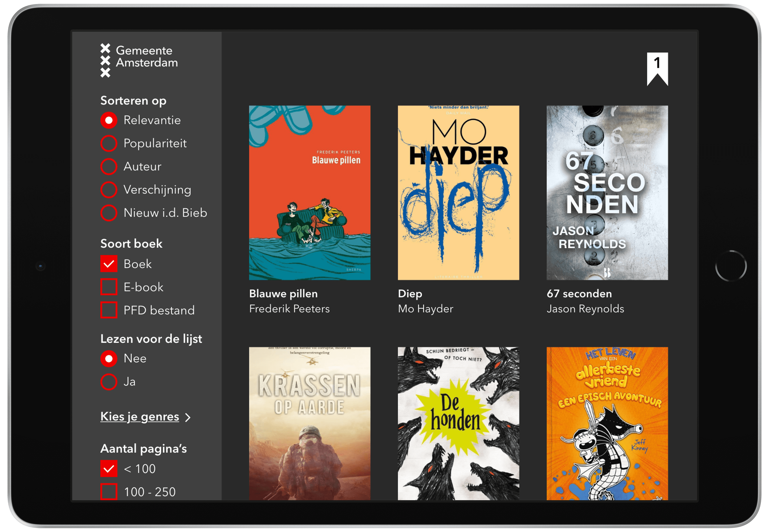Click the author name Jason Reynolds below 67 seconden
This screenshot has height=532, width=769.
585,309
